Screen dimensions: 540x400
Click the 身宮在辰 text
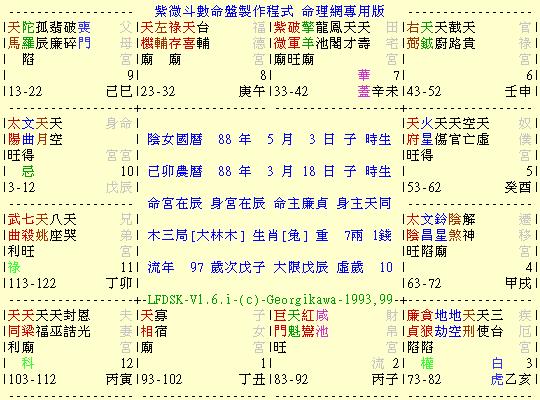click(238, 203)
